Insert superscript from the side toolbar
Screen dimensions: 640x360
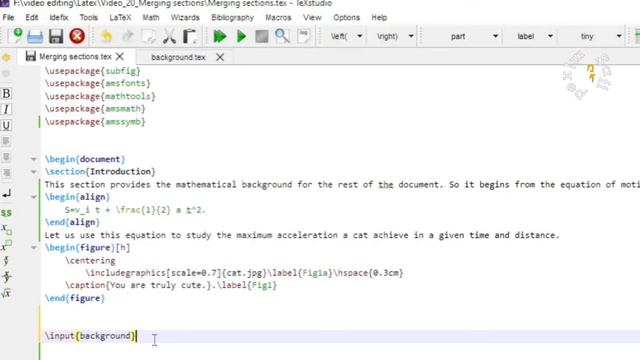tap(7, 245)
